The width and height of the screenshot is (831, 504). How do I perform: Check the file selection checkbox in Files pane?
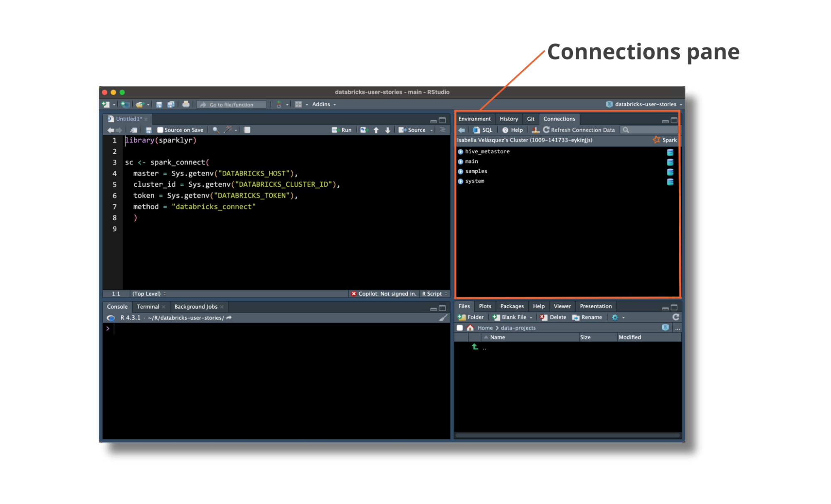pos(459,327)
